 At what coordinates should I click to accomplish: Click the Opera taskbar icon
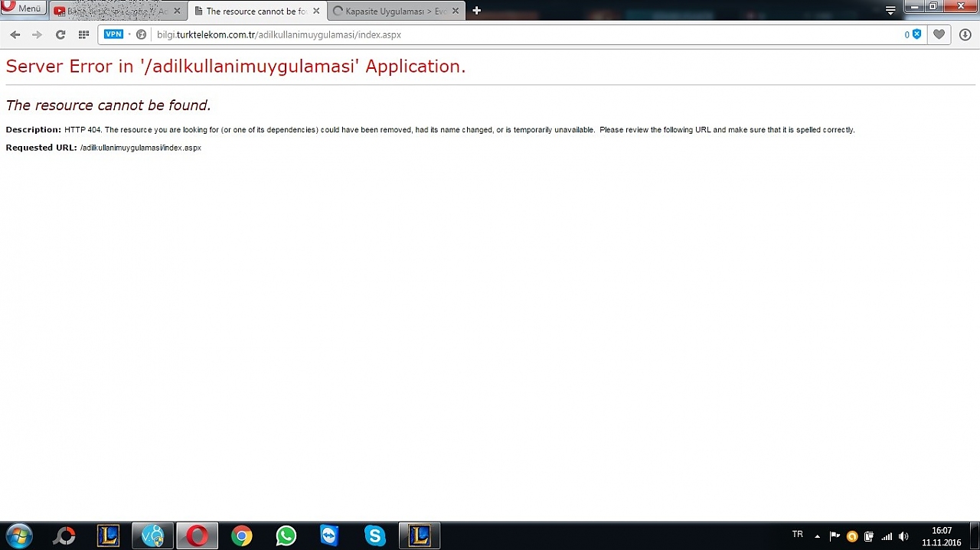point(198,536)
